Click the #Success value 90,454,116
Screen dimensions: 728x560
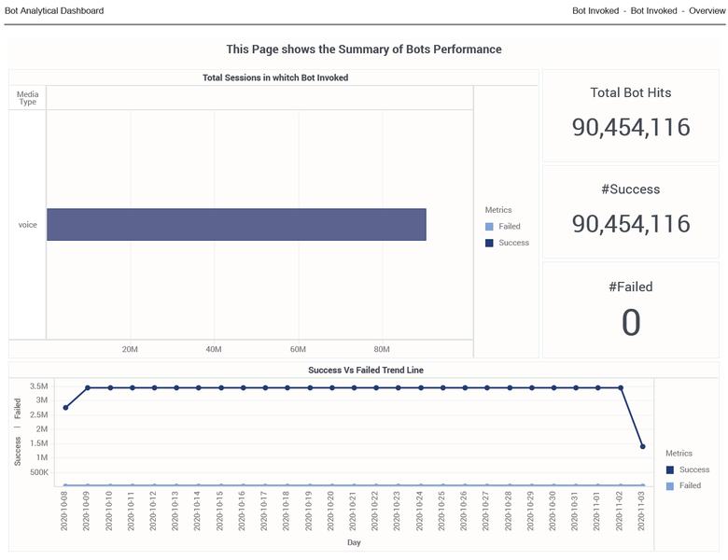point(631,224)
